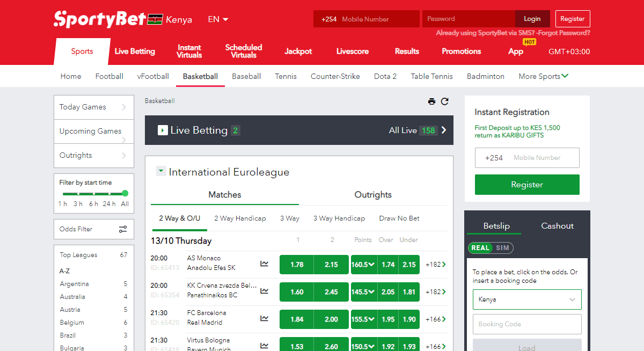The height and width of the screenshot is (351, 644).
Task: Set start time filter to 24 h
Action: [x=109, y=204]
